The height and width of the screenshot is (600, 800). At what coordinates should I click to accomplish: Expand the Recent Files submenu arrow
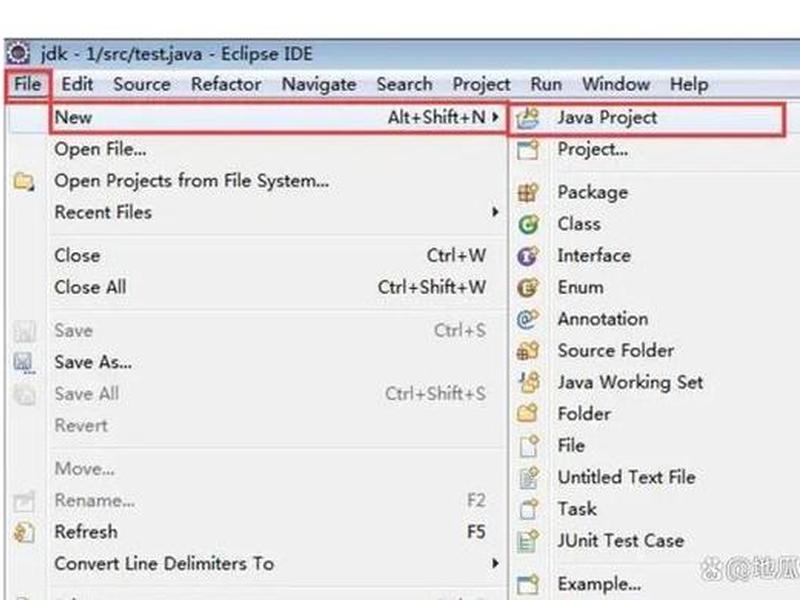pos(495,212)
